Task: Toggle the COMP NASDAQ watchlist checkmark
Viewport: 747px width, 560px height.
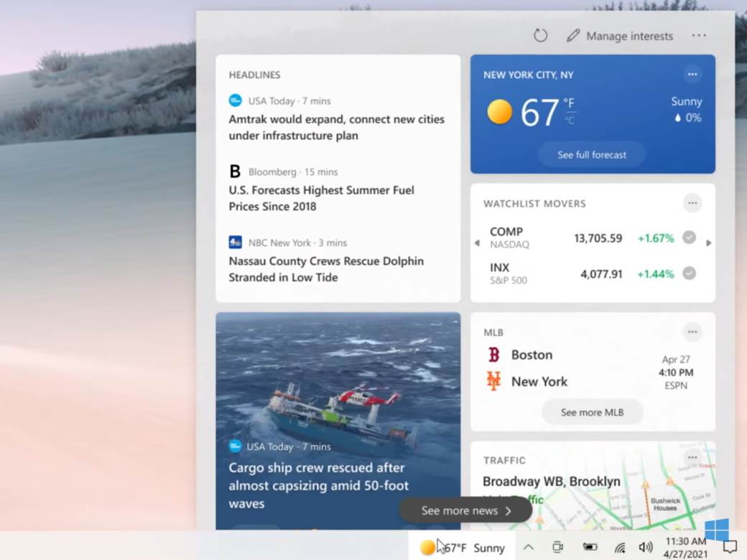Action: coord(688,238)
